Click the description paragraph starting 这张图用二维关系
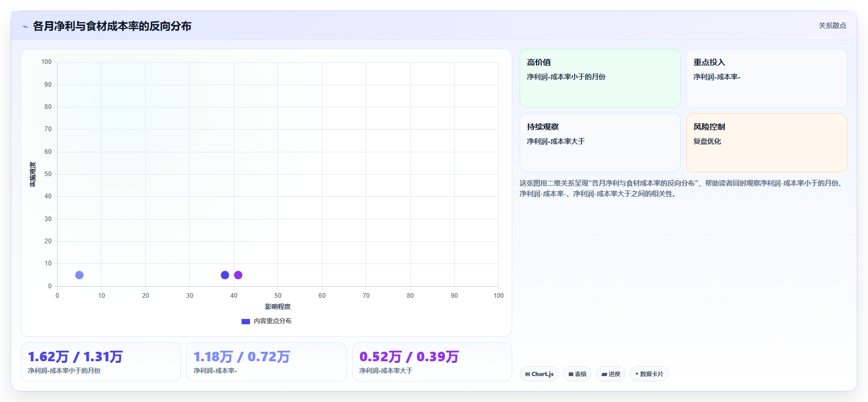The height and width of the screenshot is (402, 868). point(682,188)
